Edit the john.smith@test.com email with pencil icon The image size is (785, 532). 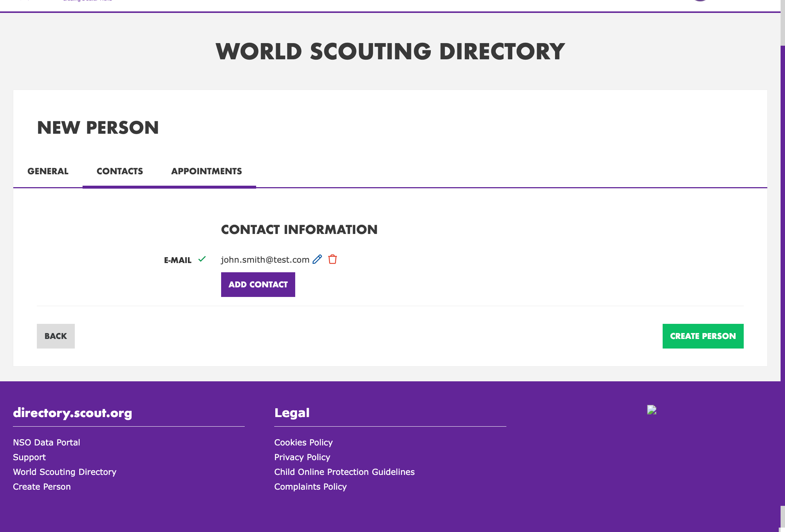coord(317,259)
